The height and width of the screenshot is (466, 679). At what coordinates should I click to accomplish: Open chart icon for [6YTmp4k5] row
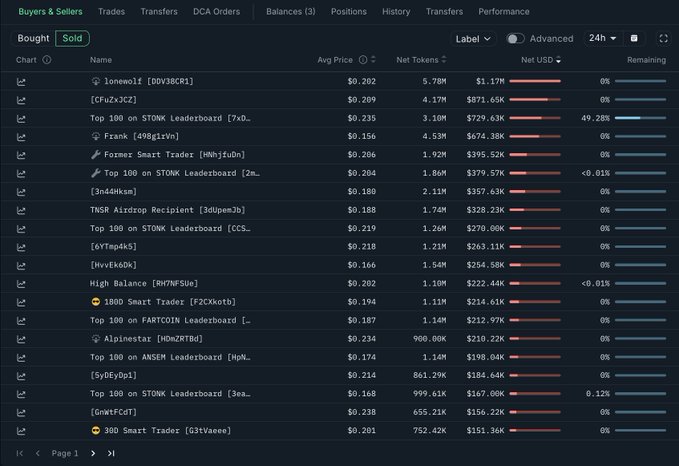click(21, 247)
